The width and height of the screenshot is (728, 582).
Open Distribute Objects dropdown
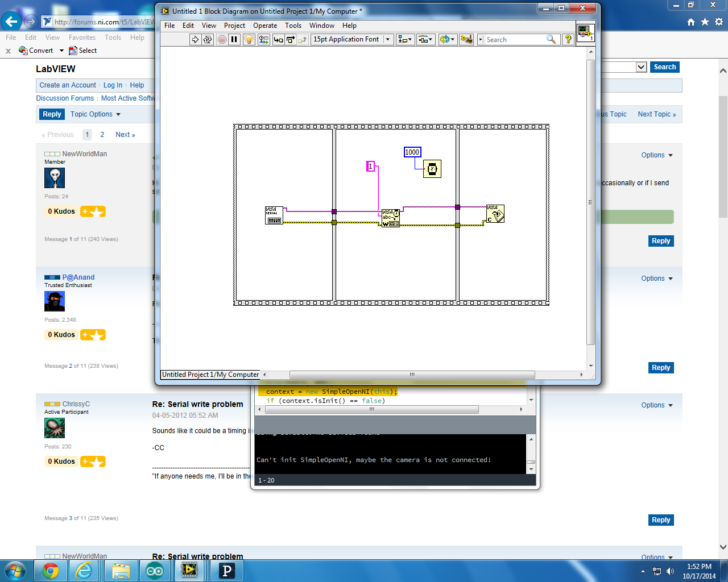coord(425,39)
